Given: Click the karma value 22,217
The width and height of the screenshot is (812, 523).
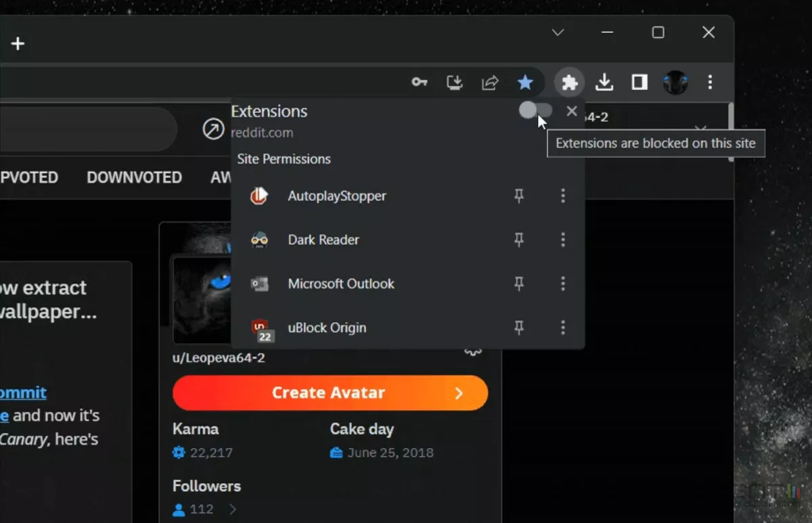Looking at the screenshot, I should click(x=210, y=453).
